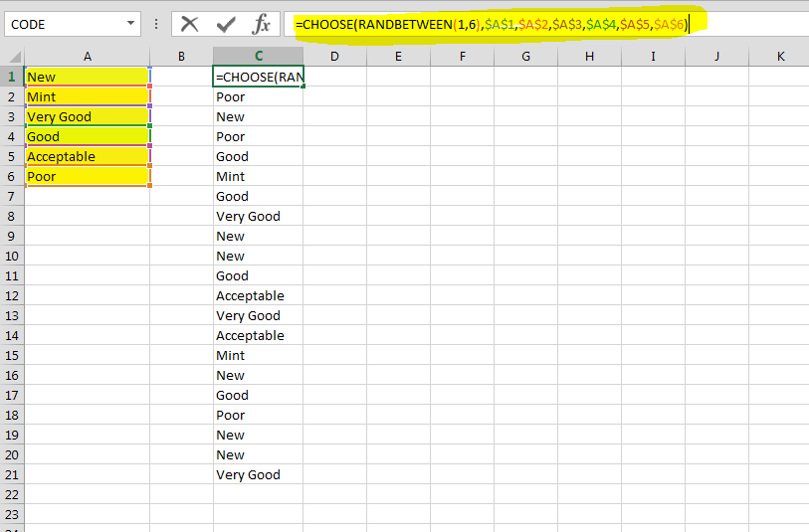Expand the Name Box dropdown arrow
The image size is (809, 532).
point(132,24)
